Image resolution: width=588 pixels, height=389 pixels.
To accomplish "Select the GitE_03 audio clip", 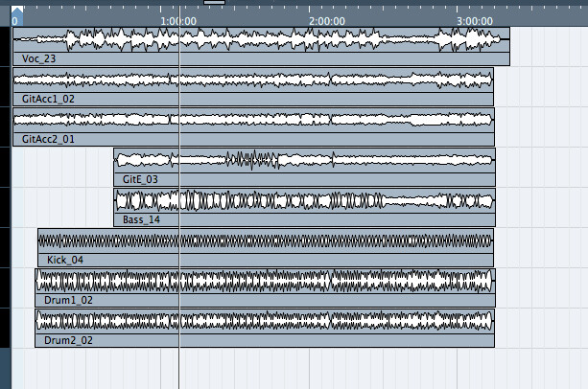I will (x=304, y=167).
